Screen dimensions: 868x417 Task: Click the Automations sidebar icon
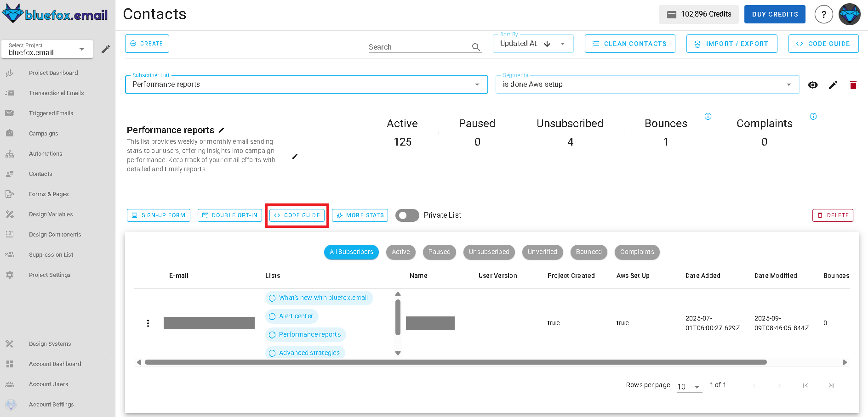click(10, 154)
